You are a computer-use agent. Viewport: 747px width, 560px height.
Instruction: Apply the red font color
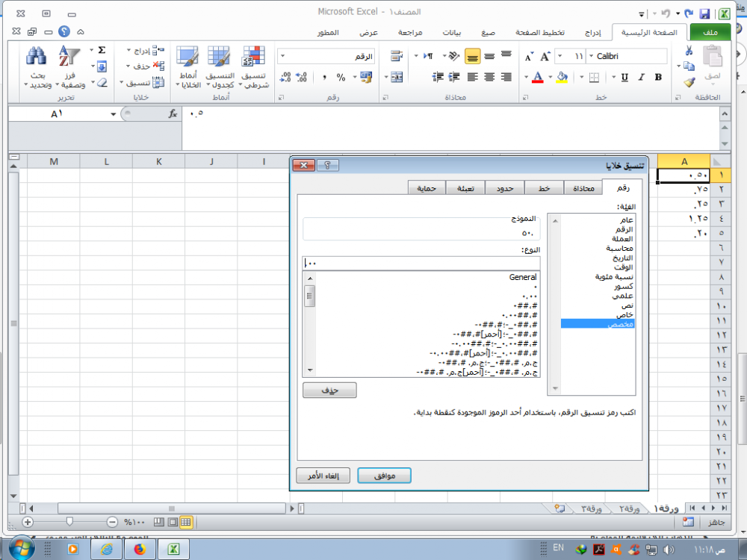pos(538,77)
